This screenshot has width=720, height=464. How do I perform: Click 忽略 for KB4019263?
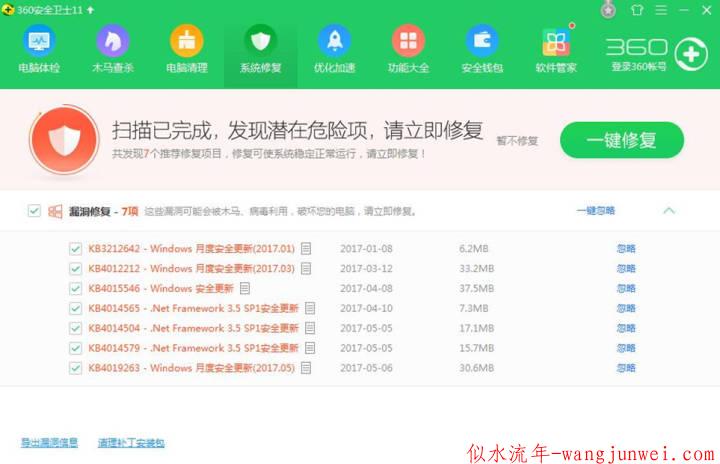[626, 368]
